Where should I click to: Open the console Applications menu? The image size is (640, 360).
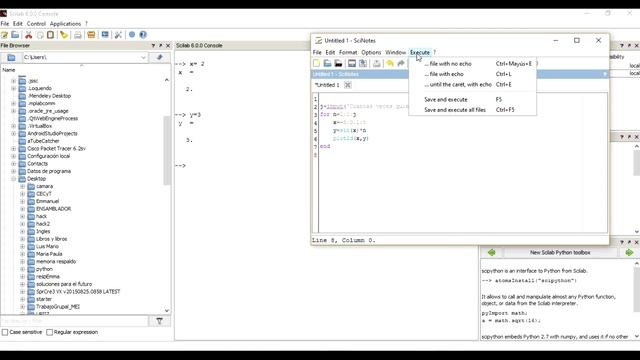tap(65, 24)
